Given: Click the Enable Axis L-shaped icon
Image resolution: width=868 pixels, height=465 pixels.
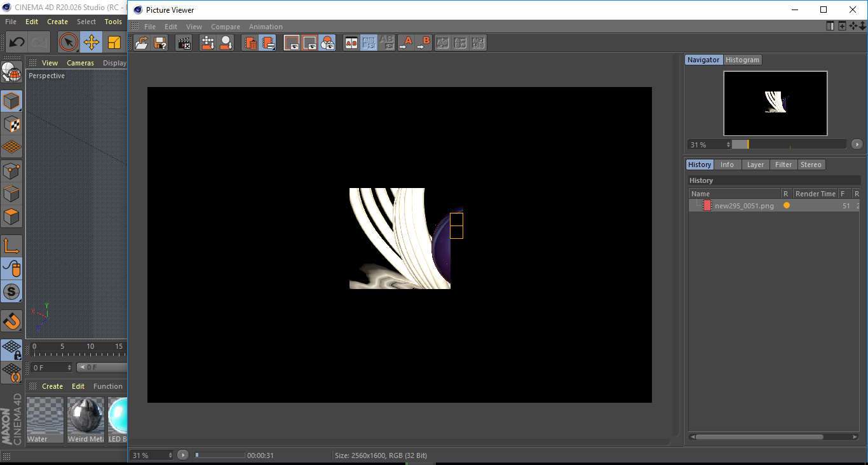Looking at the screenshot, I should (x=11, y=246).
